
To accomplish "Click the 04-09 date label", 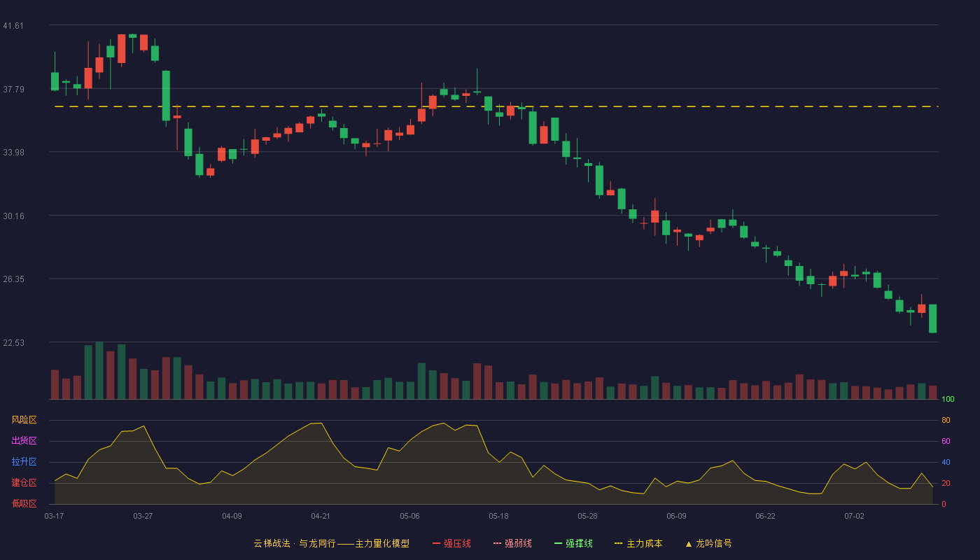I will [x=232, y=516].
